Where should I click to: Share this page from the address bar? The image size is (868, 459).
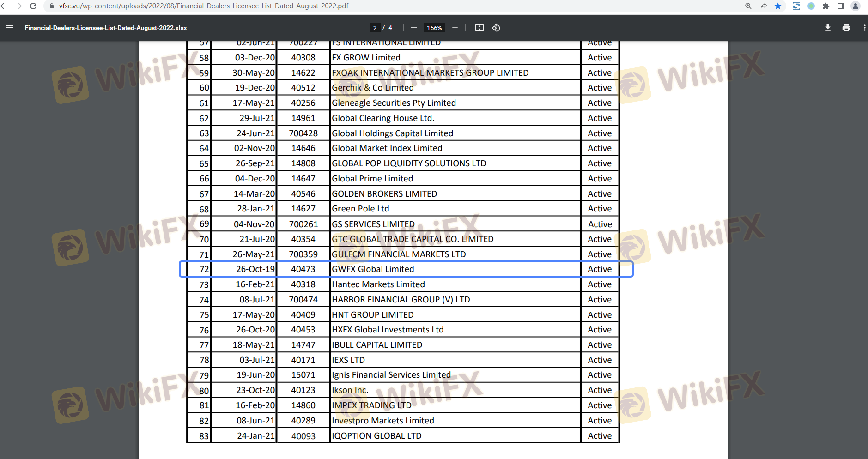point(763,6)
